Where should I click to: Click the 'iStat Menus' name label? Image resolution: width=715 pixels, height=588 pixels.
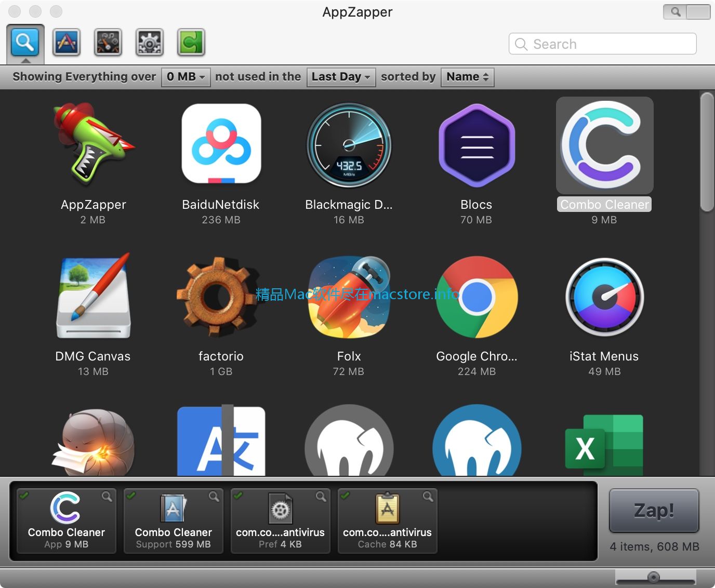[x=604, y=356]
